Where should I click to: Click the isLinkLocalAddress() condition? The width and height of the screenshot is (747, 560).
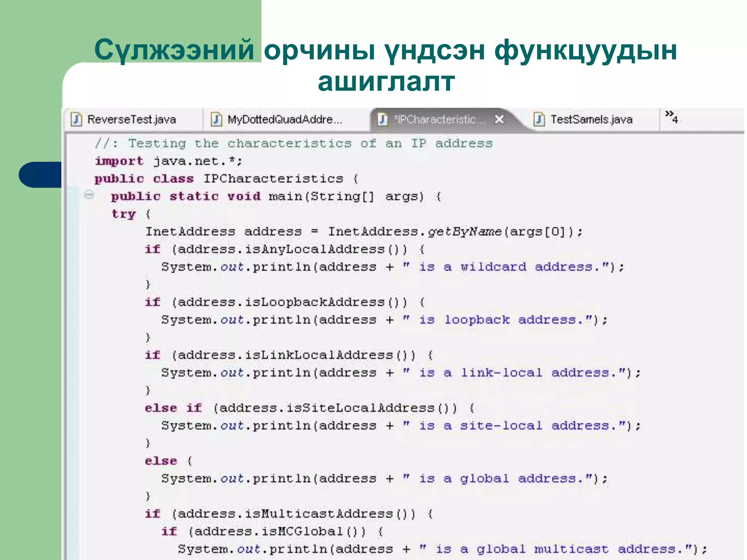[294, 355]
